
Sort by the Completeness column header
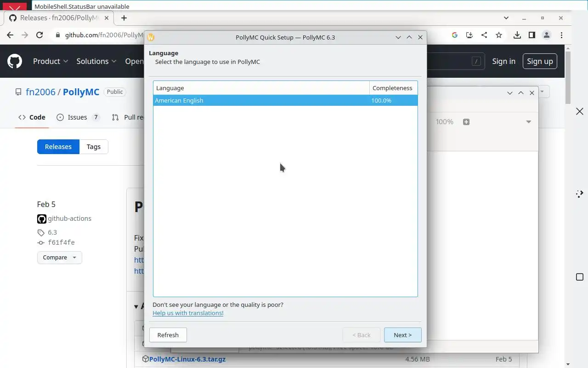[393, 88]
